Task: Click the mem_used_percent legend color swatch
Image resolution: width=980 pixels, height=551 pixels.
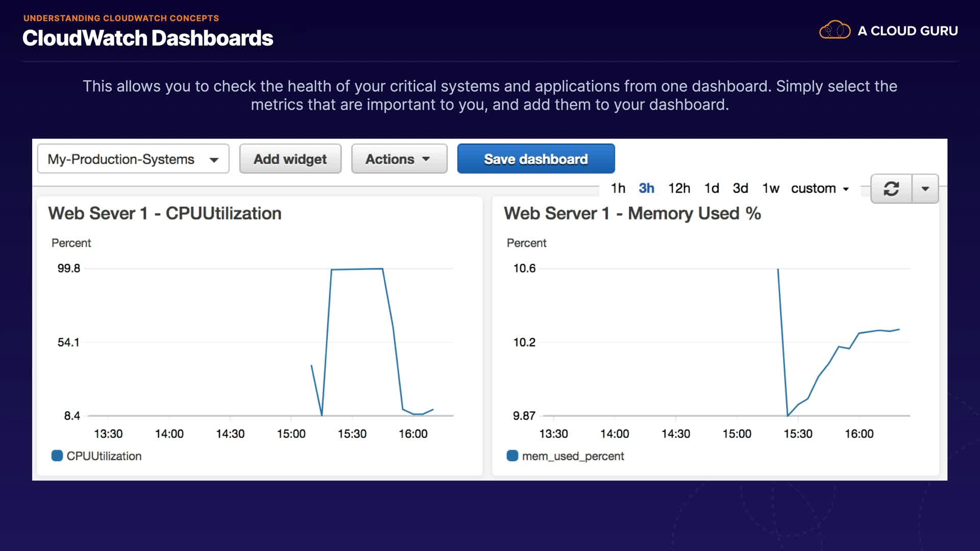Action: pos(512,456)
